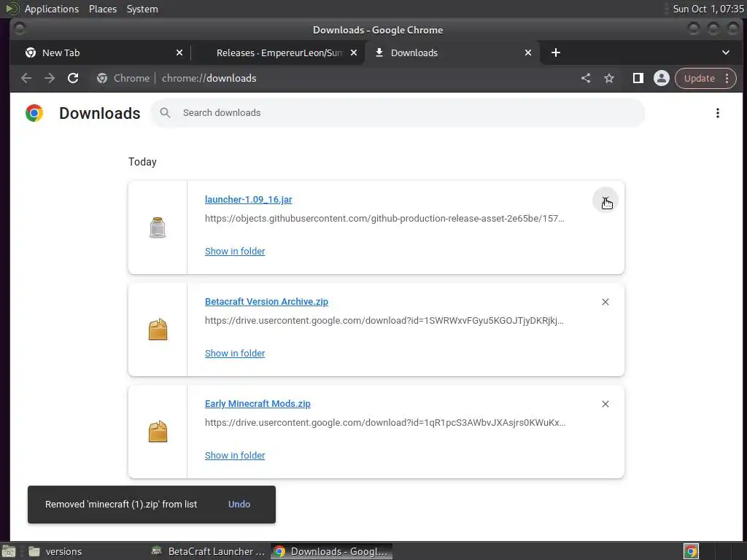This screenshot has width=747, height=560.
Task: Share this page via share icon
Action: (586, 78)
